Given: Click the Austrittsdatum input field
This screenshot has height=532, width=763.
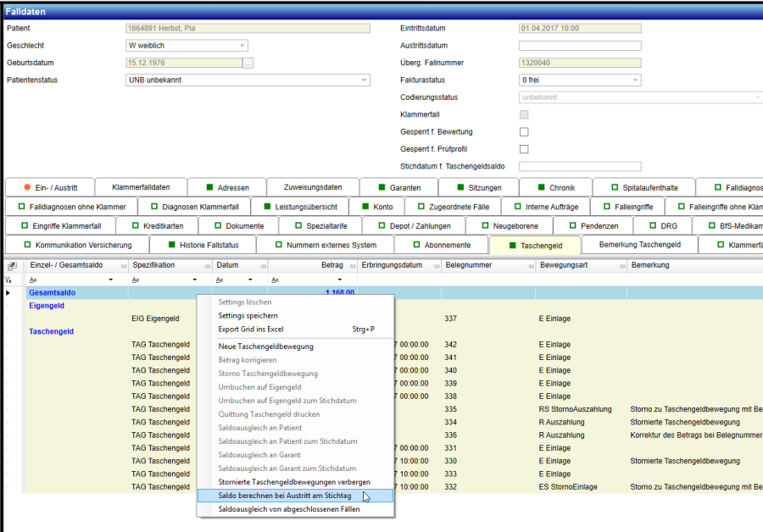Looking at the screenshot, I should point(580,46).
